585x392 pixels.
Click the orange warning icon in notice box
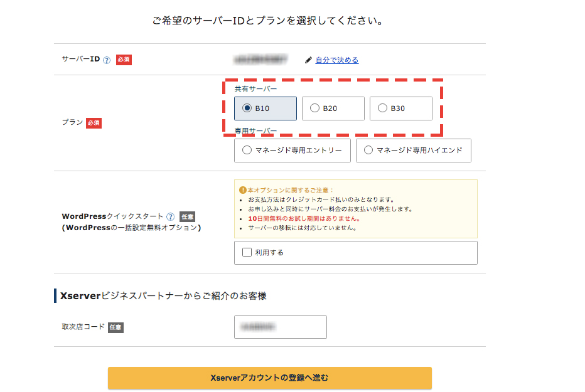point(243,190)
